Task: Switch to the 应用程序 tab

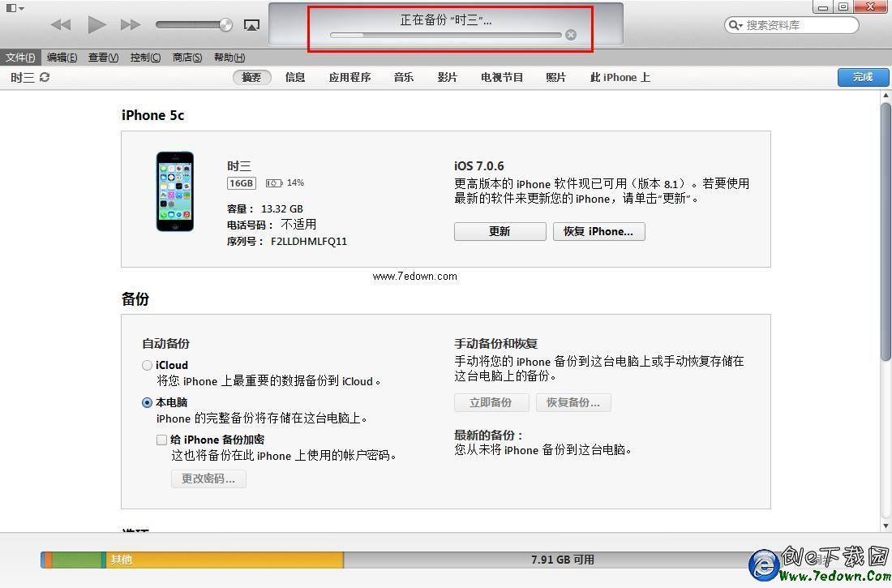Action: coord(350,77)
